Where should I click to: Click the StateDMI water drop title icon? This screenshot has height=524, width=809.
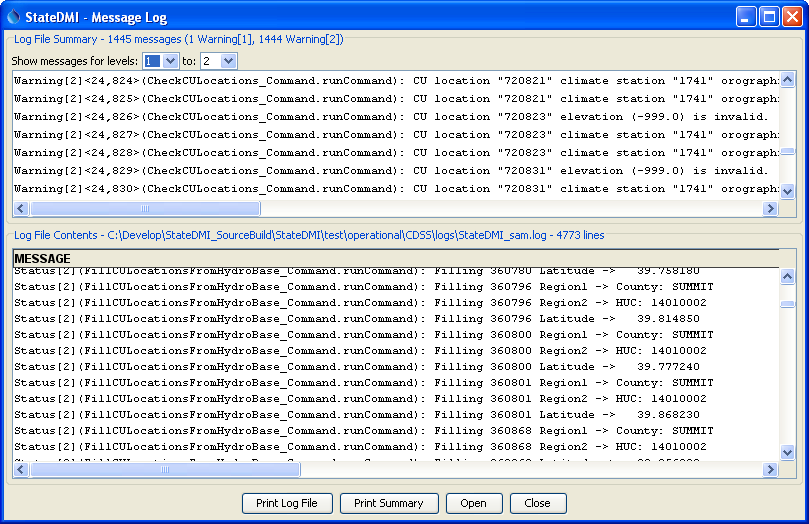(13, 17)
